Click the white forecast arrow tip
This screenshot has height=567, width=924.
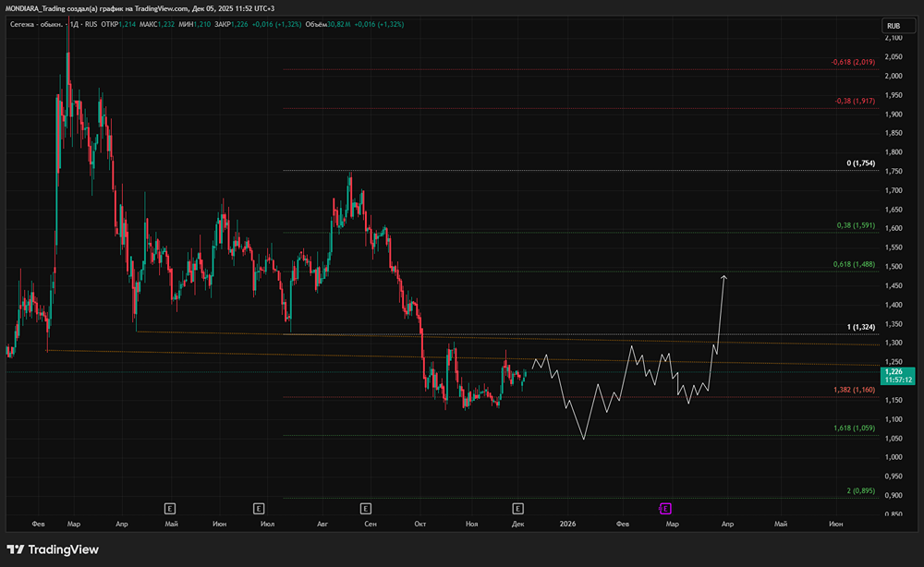(x=724, y=276)
